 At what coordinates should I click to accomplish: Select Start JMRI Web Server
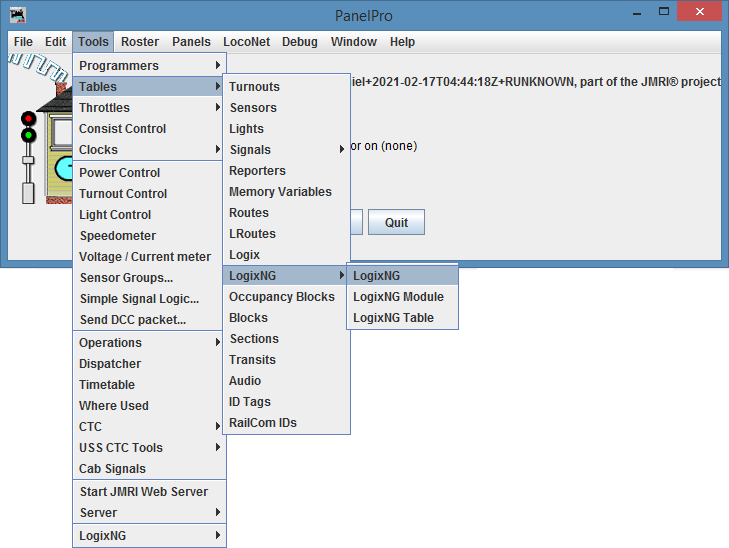(x=149, y=492)
